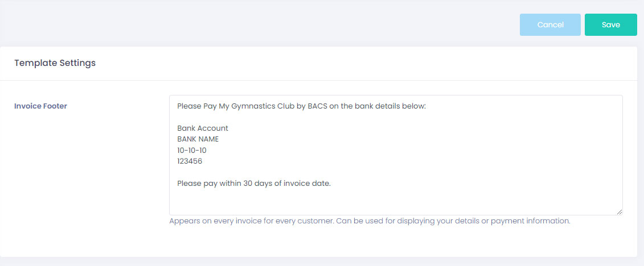Click the Template Settings heading
This screenshot has width=644, height=266.
55,63
